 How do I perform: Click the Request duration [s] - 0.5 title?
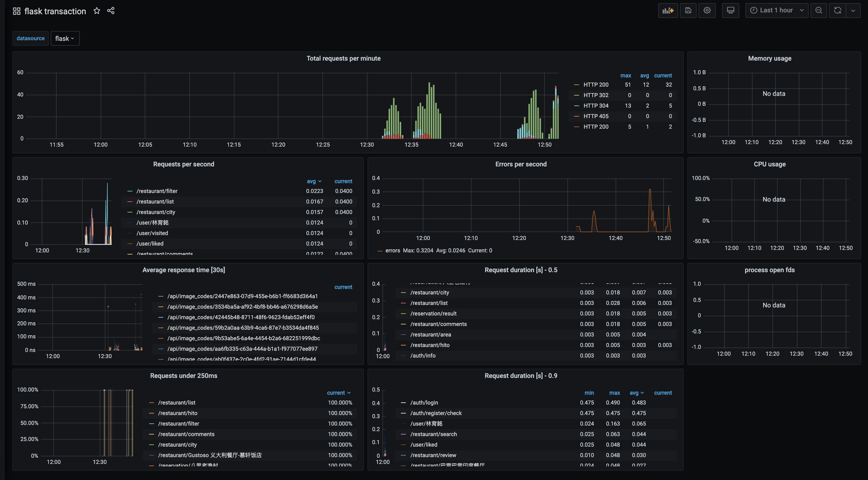click(521, 270)
